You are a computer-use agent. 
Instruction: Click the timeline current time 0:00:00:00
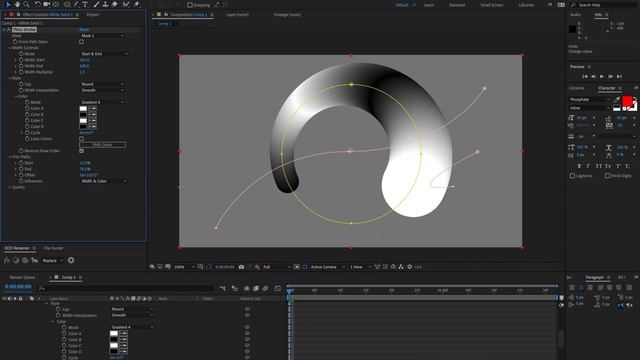click(18, 287)
